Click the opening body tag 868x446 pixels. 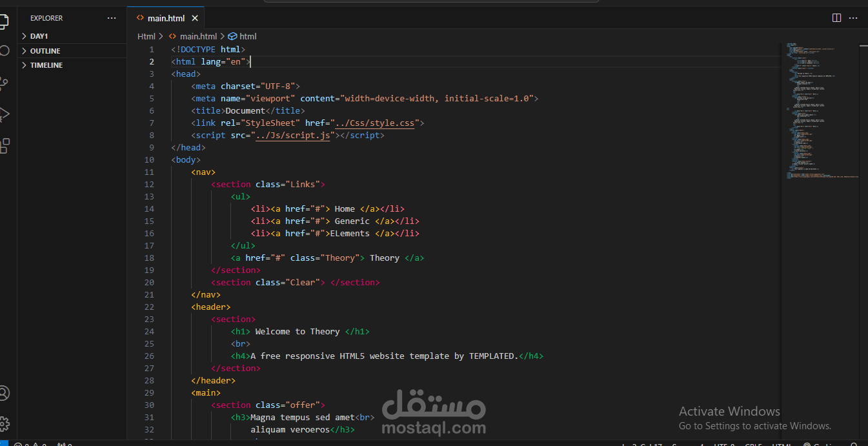click(186, 159)
